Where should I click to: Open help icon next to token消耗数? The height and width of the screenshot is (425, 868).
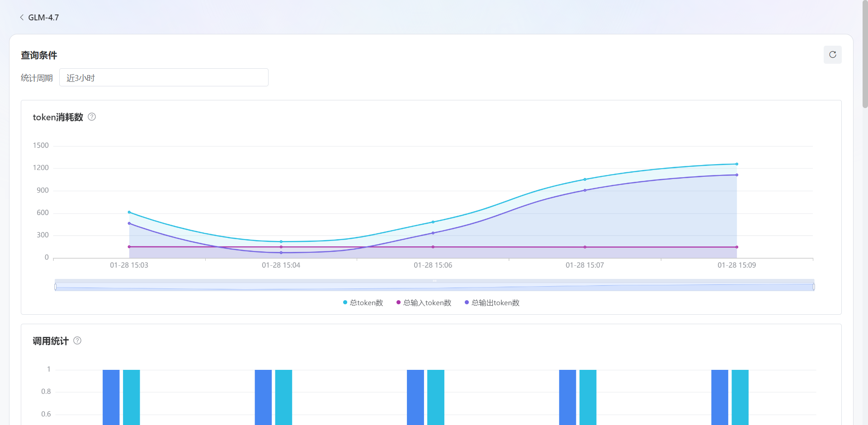pos(92,117)
